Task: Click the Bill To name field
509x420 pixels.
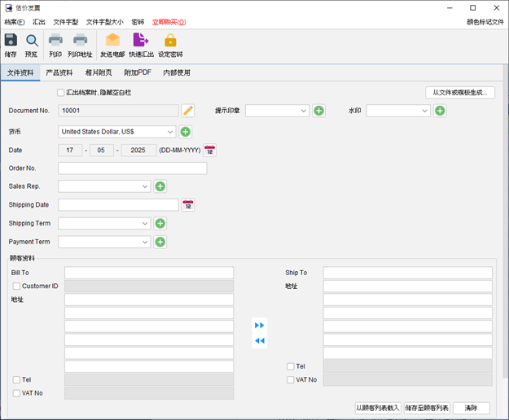Action: (149, 273)
